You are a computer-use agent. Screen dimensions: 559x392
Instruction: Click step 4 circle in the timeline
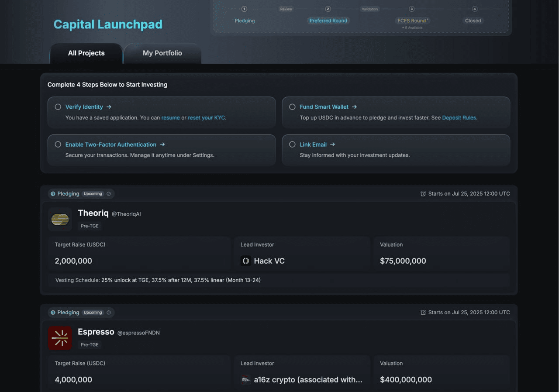click(475, 9)
